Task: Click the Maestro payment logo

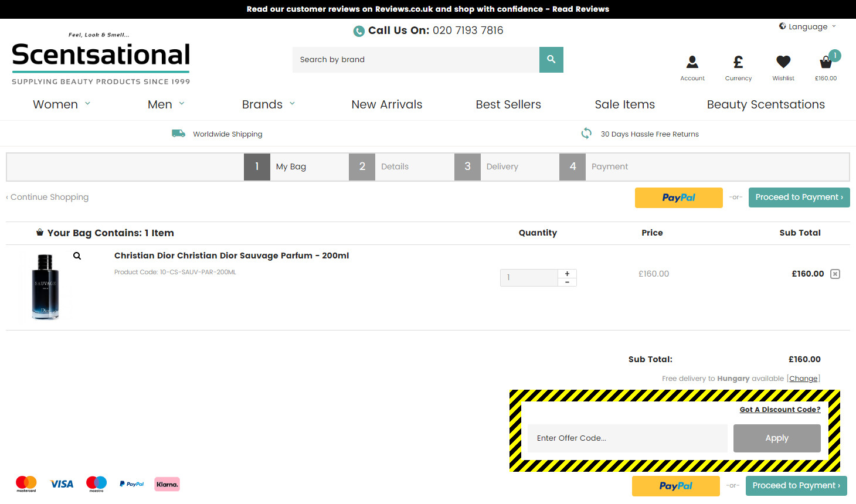Action: coord(96,484)
